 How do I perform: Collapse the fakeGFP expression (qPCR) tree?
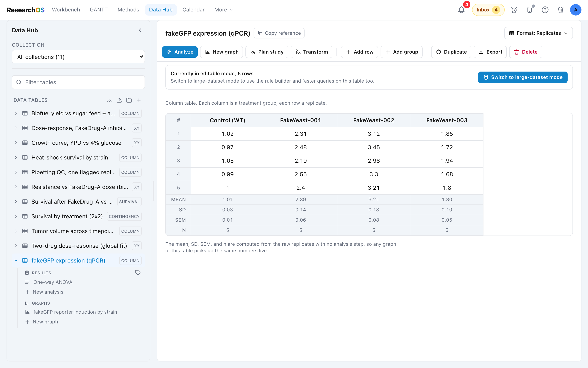pos(16,260)
